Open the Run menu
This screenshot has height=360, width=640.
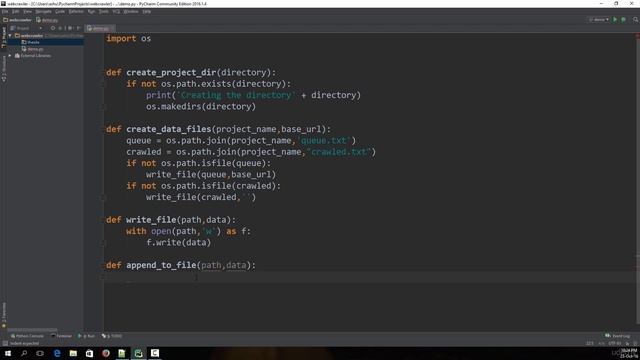click(x=91, y=12)
